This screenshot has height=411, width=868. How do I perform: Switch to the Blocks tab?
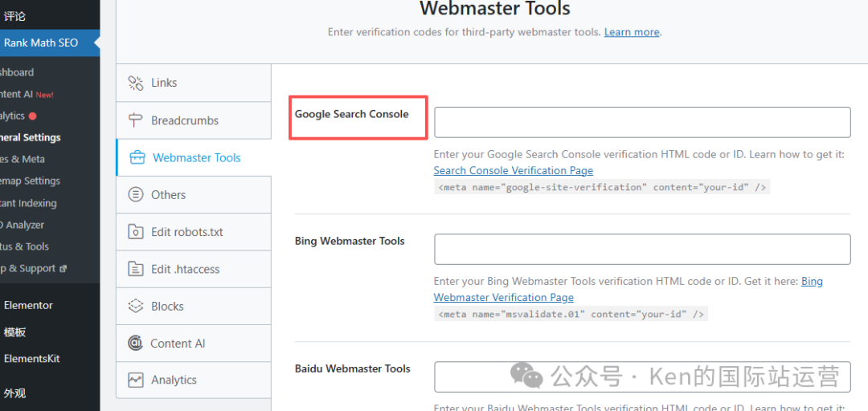point(194,307)
